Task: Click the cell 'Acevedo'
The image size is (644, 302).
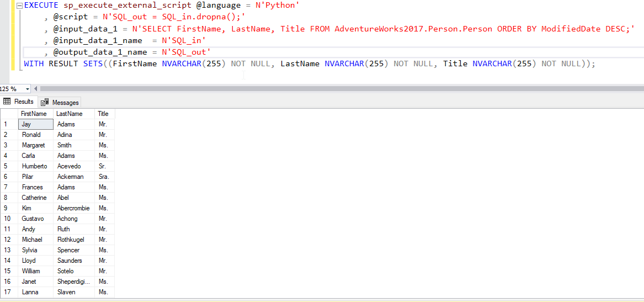Action: pos(74,166)
